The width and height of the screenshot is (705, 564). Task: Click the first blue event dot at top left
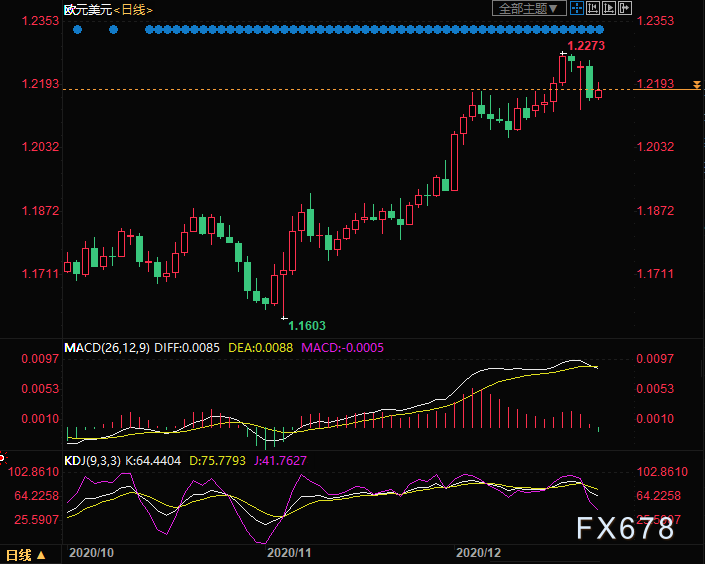click(78, 29)
